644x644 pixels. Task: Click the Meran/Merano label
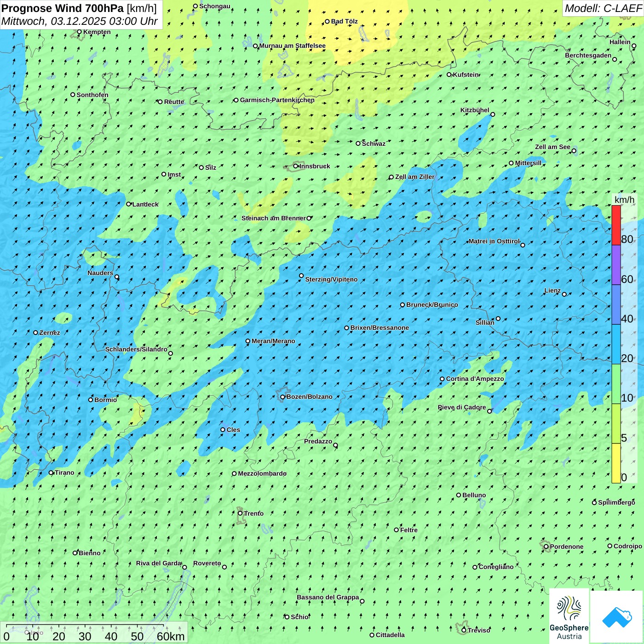click(273, 341)
